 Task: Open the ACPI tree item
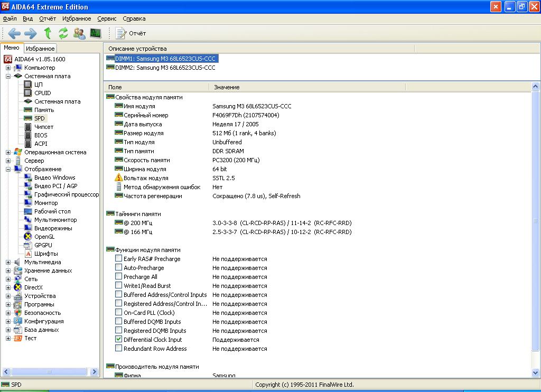pyautogui.click(x=41, y=144)
